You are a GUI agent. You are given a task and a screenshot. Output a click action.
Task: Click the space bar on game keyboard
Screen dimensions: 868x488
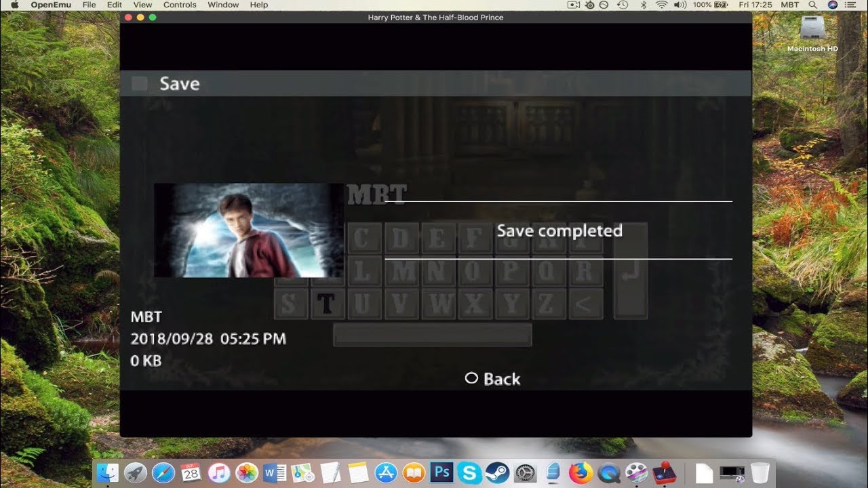tap(433, 335)
